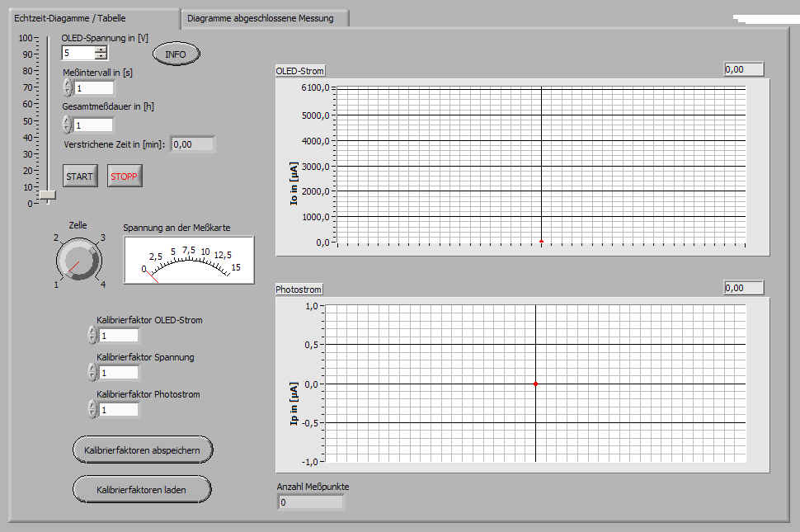
Task: Open the INFO dialog button
Action: coord(176,54)
